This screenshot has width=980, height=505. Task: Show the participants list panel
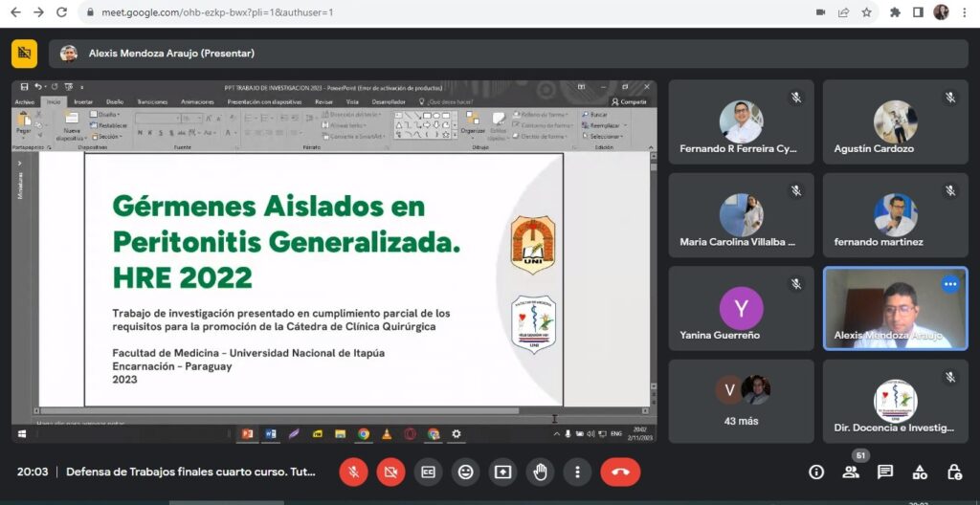pos(851,472)
